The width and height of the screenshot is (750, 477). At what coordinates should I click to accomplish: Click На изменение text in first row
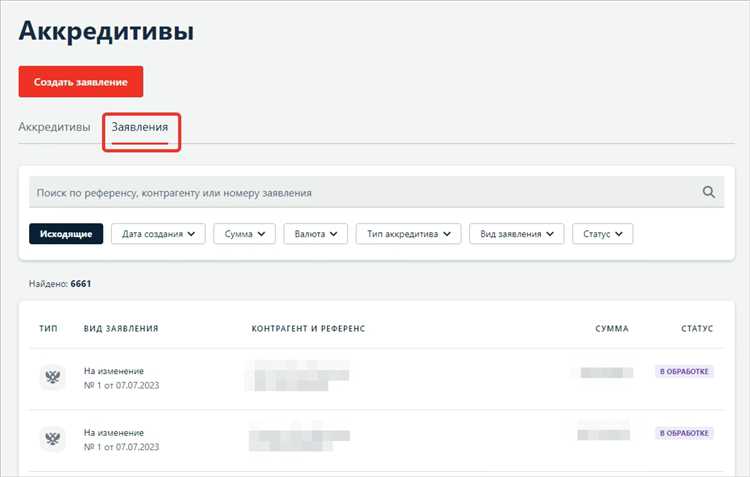[114, 371]
